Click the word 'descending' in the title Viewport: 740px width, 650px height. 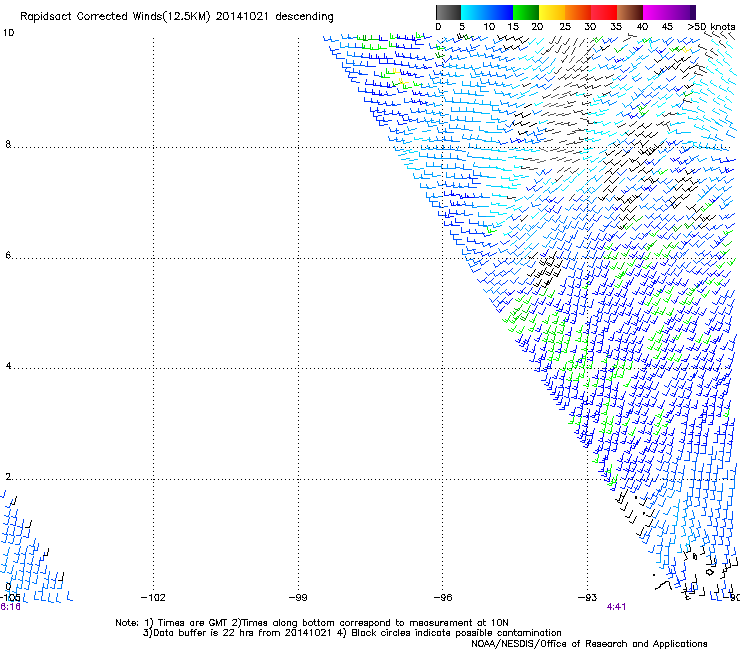304,17
